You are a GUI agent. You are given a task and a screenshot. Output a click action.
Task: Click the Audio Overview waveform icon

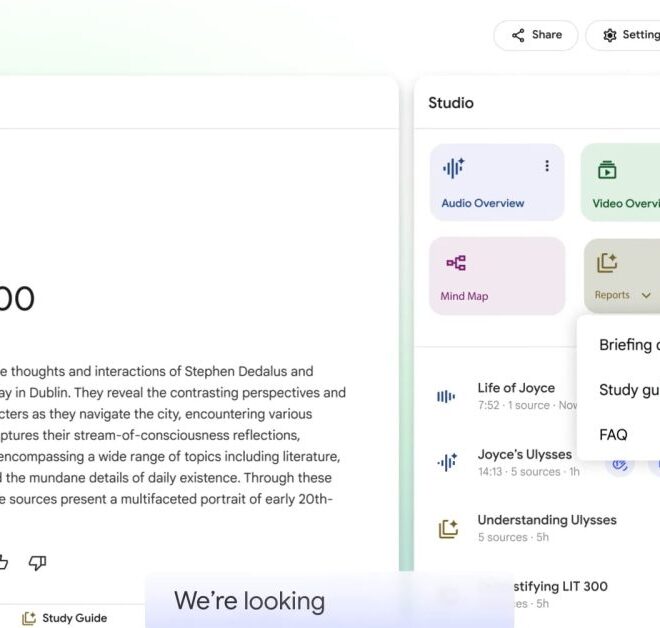tap(453, 168)
